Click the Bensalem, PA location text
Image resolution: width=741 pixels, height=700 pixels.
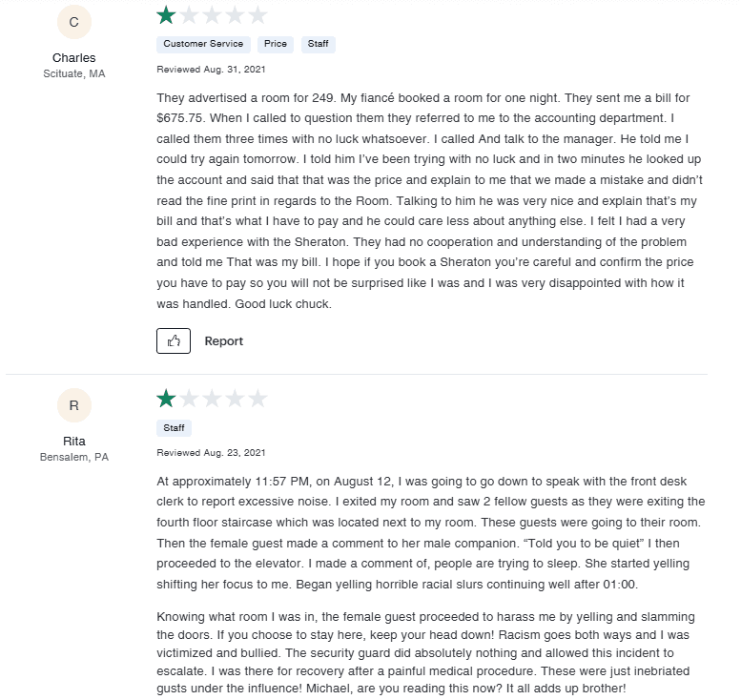pyautogui.click(x=74, y=457)
